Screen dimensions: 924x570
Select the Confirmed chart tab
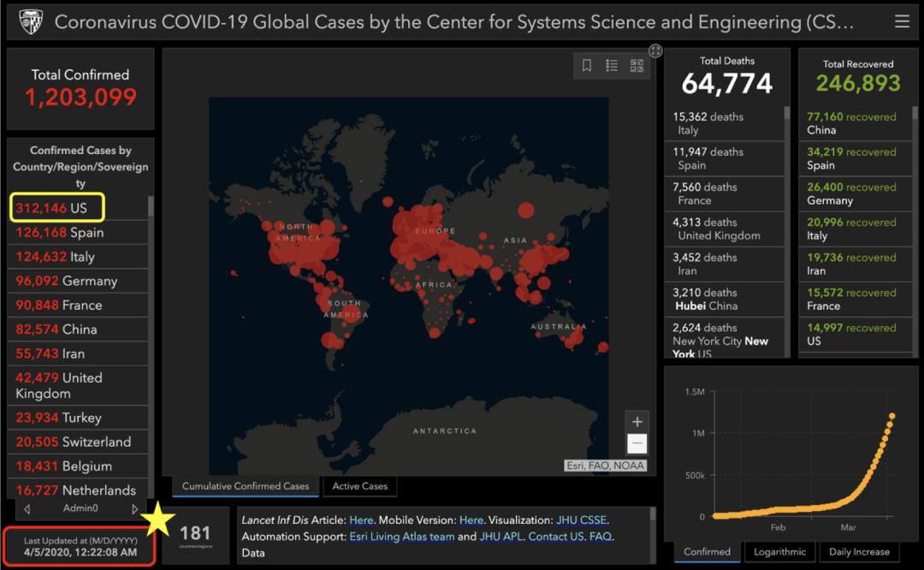pos(708,552)
